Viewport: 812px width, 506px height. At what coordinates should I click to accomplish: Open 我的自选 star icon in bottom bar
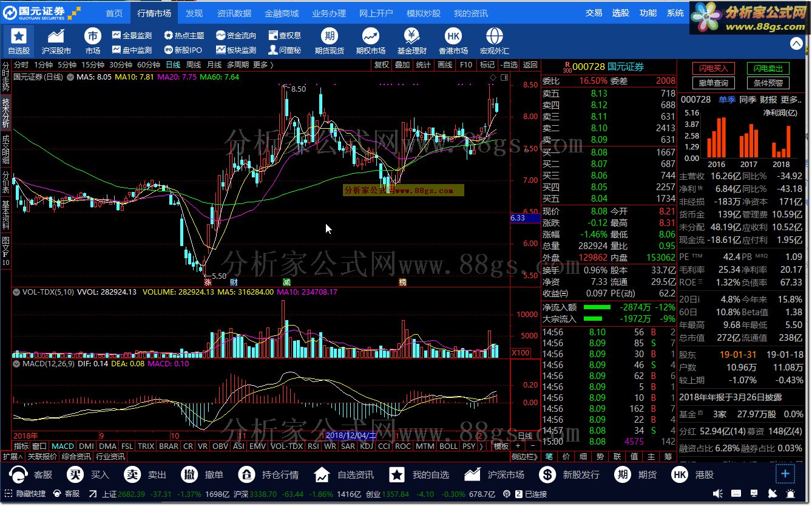(397, 474)
